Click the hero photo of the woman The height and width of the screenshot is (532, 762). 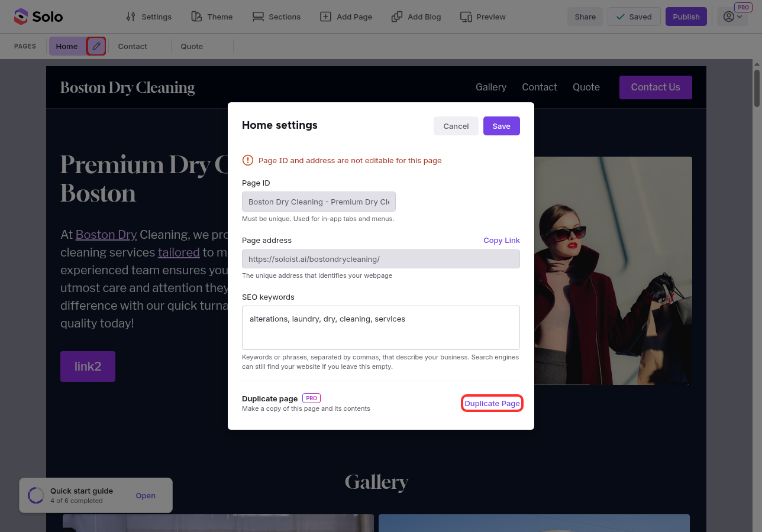coord(613,271)
